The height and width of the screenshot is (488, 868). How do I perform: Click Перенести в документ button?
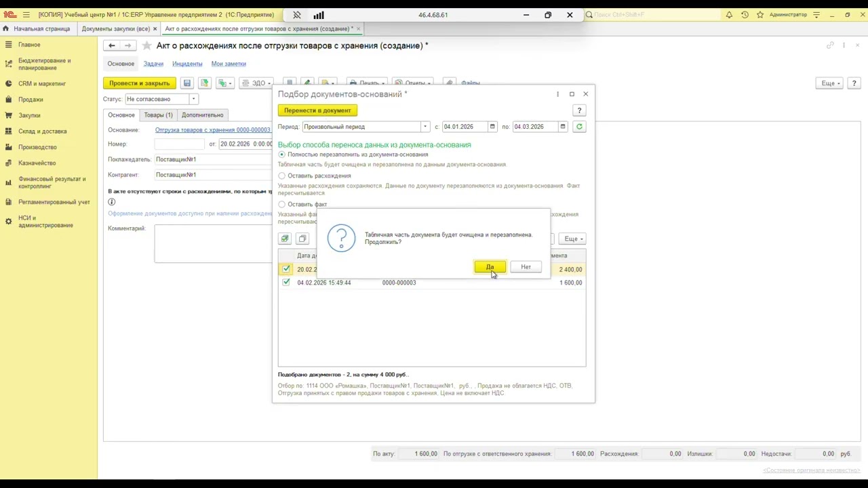pos(317,110)
